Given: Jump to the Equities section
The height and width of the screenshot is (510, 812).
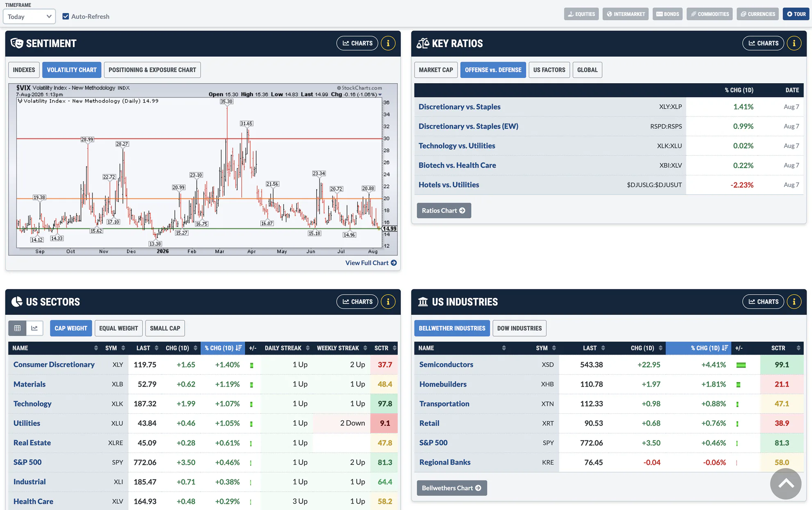Looking at the screenshot, I should (x=581, y=14).
